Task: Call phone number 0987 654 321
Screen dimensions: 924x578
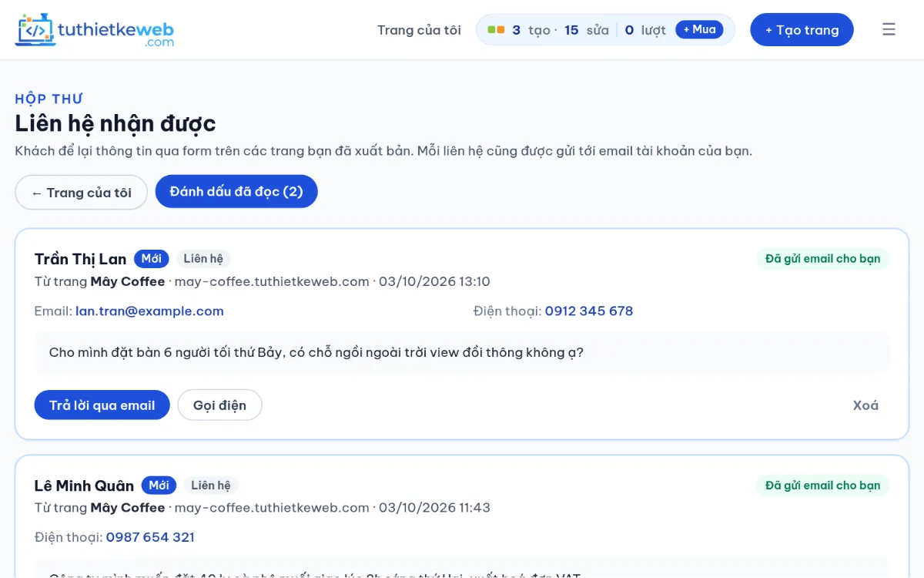Action: (150, 537)
